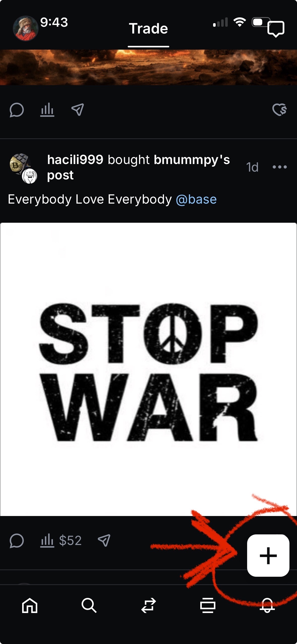Image resolution: width=297 pixels, height=644 pixels.
Task: Share the top post with the paper plane icon
Action: 78,110
